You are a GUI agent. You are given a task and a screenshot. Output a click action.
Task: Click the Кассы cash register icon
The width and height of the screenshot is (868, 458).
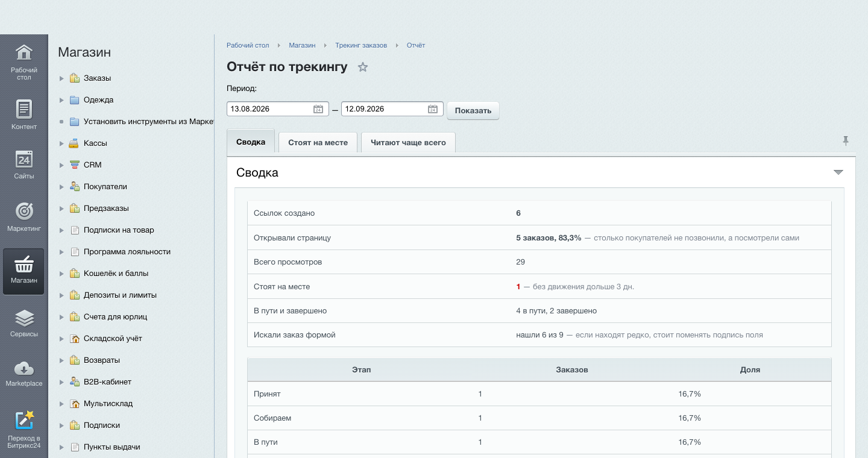(x=75, y=143)
